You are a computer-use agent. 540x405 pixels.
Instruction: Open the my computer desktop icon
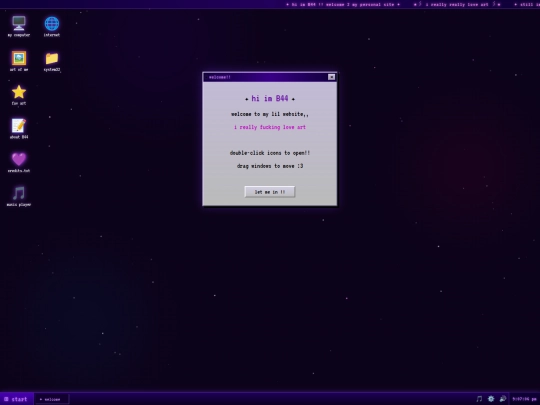[x=19, y=26]
